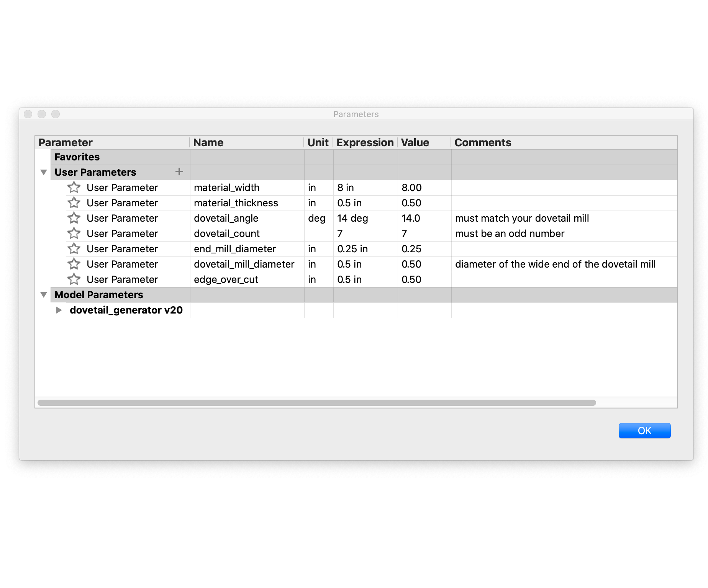Star the material_thickness parameter
708x588 pixels.
click(74, 203)
